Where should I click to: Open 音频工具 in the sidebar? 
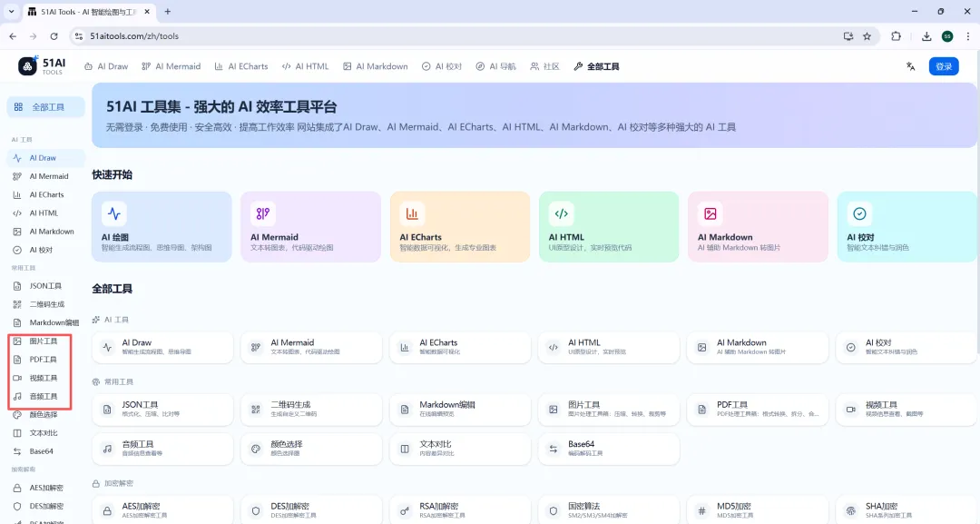(45, 397)
